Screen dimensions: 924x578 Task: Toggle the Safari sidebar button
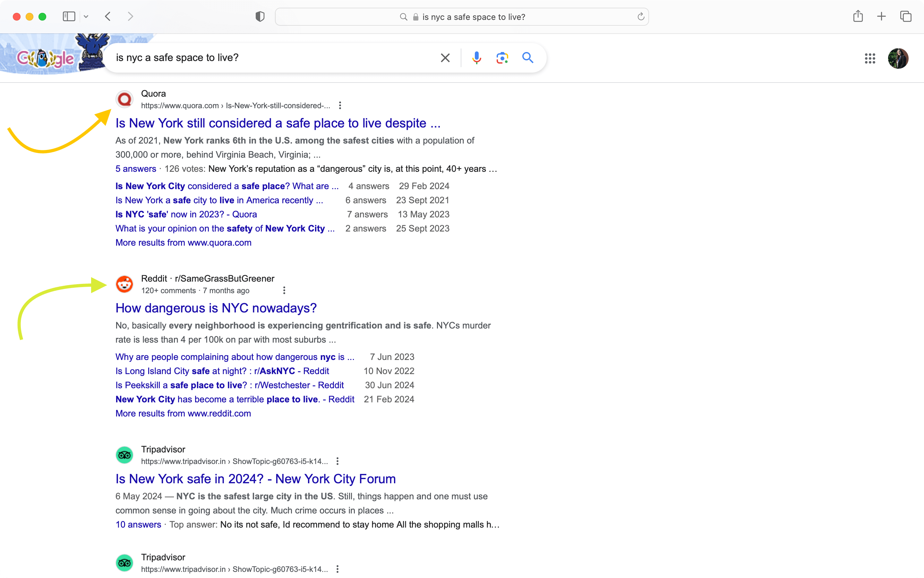69,16
